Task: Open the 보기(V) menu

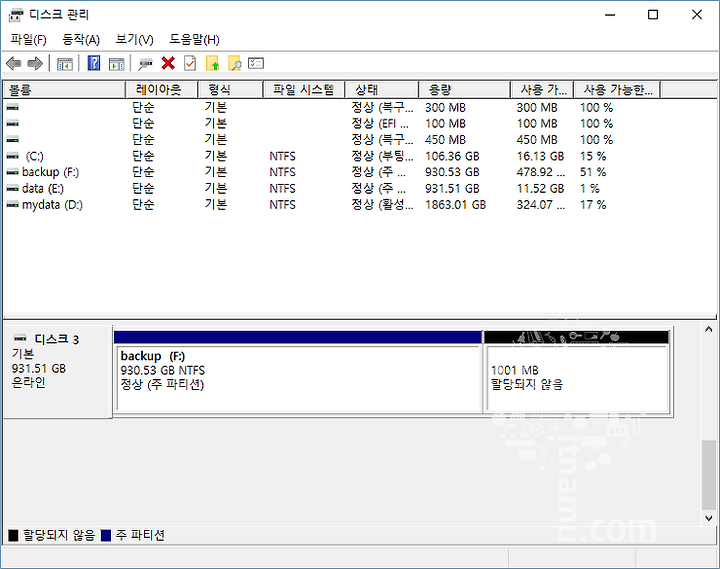Action: click(x=134, y=39)
